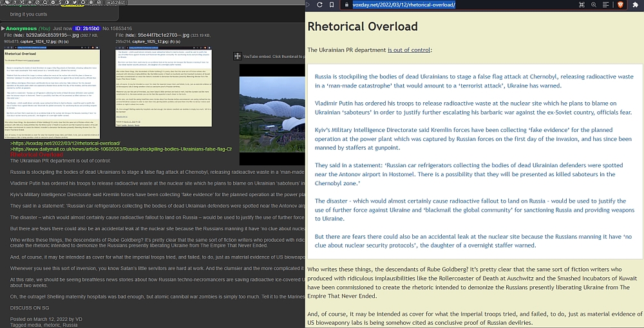The image size is (644, 328).
Task: Hide the b292a60c8539195 file via (hide)
Action: tap(19, 35)
